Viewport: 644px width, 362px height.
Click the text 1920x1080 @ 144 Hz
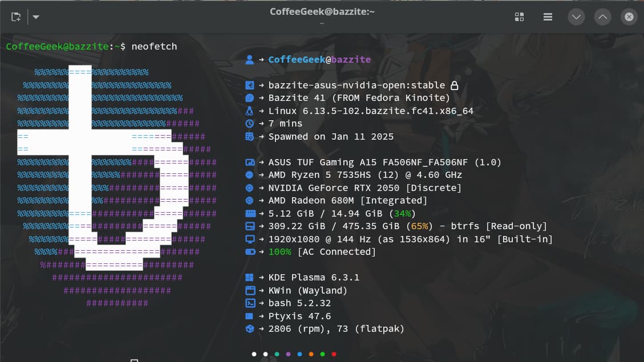[319, 239]
